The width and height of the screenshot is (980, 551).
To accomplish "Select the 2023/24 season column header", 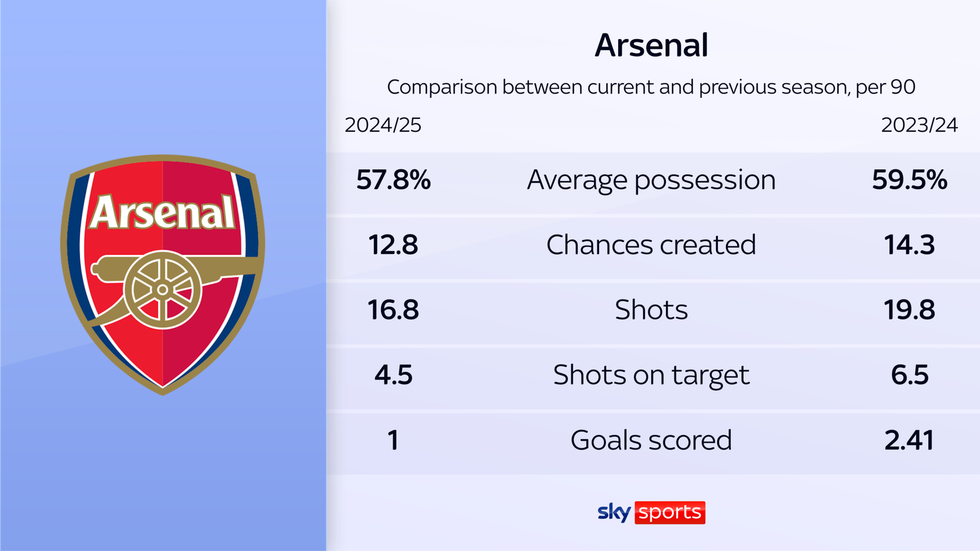I will (x=919, y=125).
